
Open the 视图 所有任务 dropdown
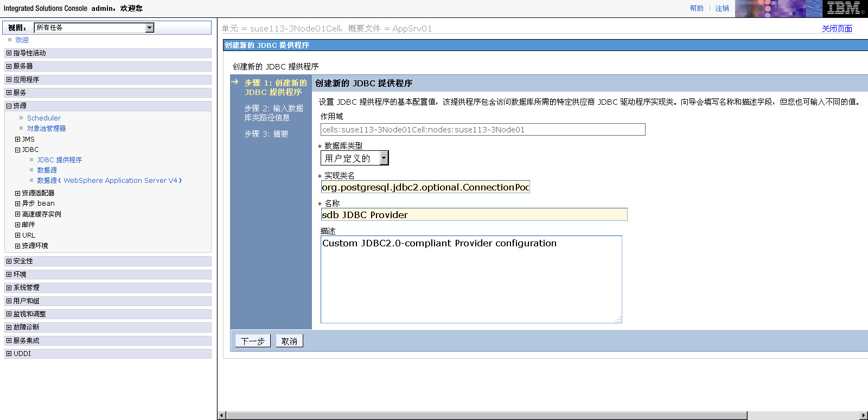(x=94, y=28)
